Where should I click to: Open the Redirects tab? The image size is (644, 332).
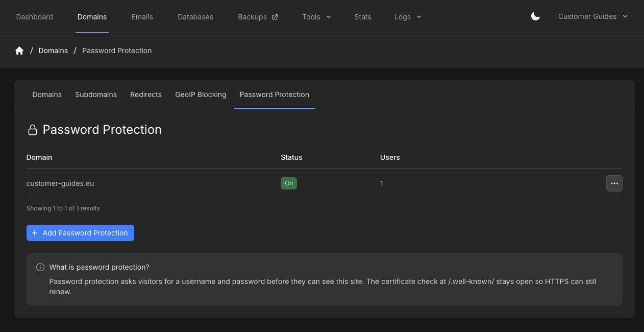(146, 94)
